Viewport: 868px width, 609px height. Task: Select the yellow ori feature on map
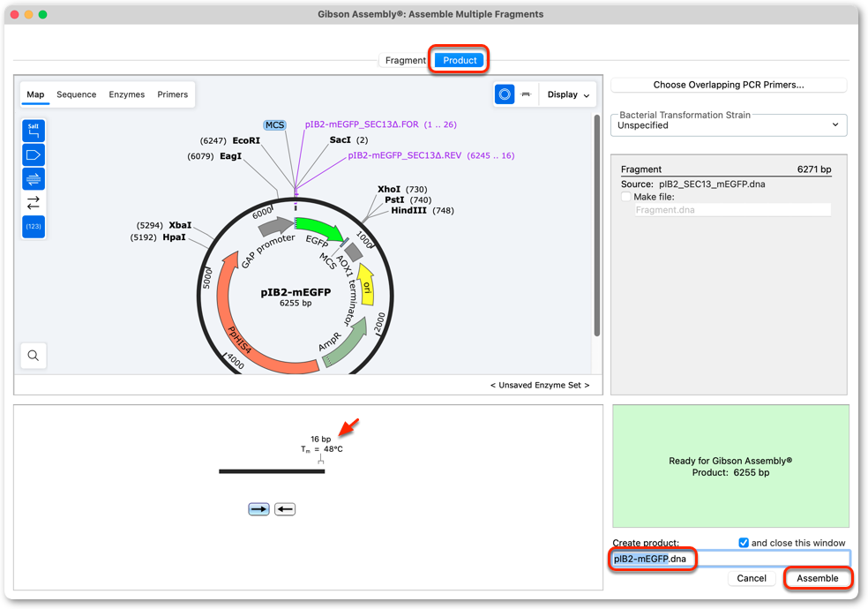click(365, 284)
